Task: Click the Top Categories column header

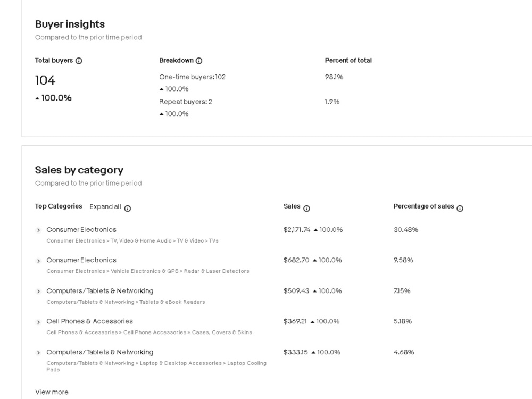Action: [59, 206]
